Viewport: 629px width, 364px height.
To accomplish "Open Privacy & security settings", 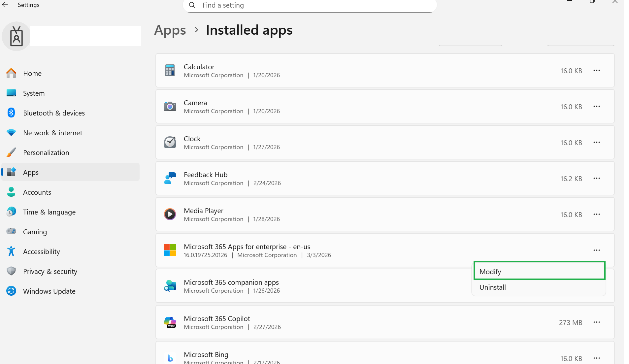I will click(x=50, y=272).
